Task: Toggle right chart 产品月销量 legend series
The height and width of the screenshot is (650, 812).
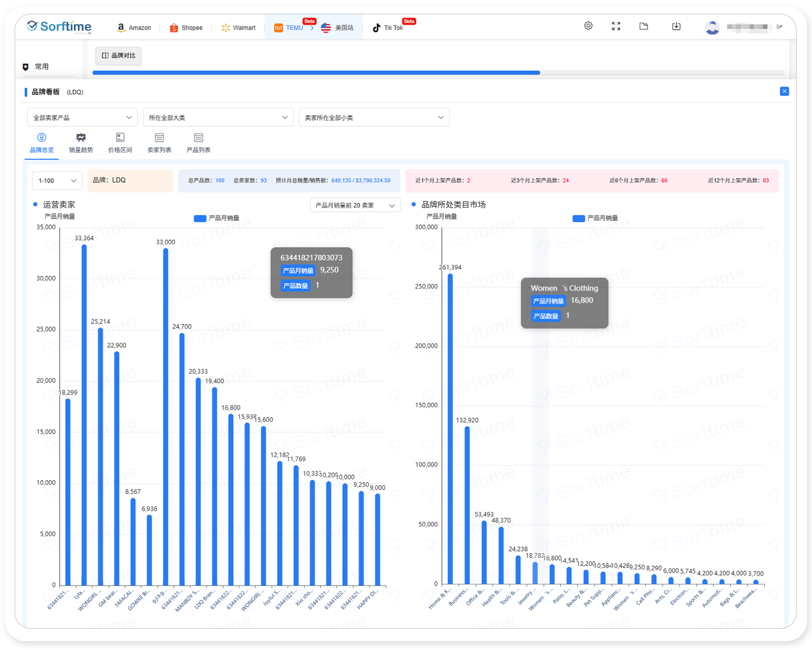Action: 594,218
